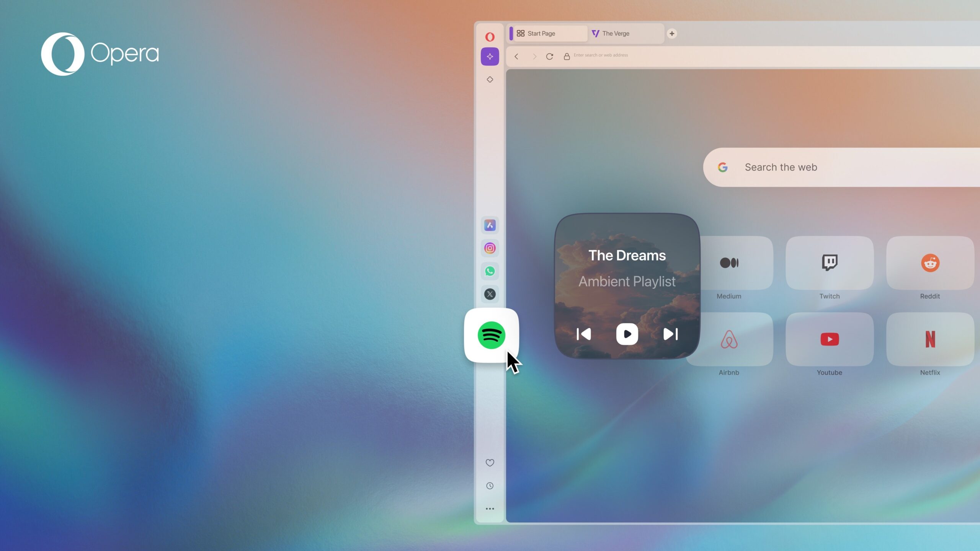The width and height of the screenshot is (980, 551).
Task: Open Netflix from the speed dial
Action: [930, 338]
